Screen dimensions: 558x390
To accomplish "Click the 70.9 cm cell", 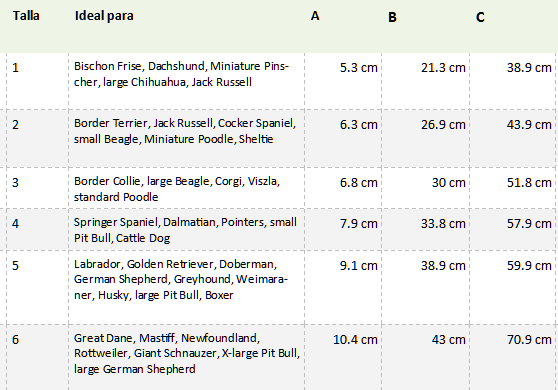I will [512, 357].
